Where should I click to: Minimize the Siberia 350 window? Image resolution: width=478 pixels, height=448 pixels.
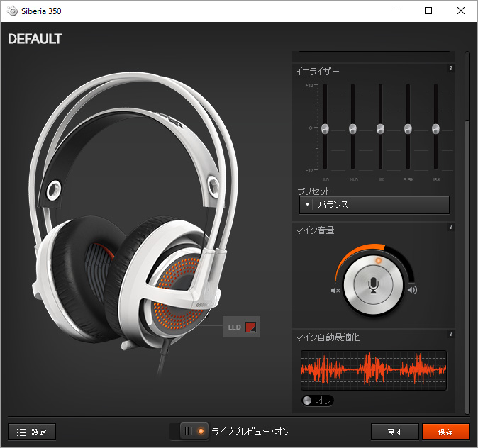[396, 11]
